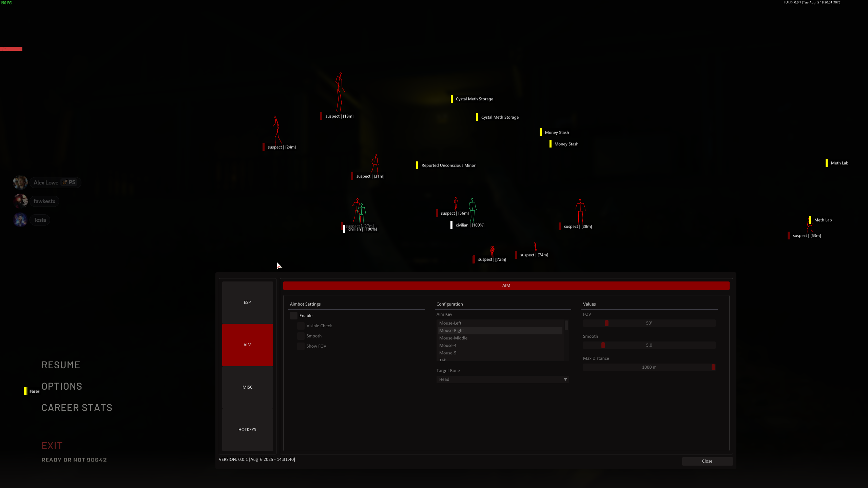Click the suspect [56m] label
868x488 pixels.
click(455, 213)
